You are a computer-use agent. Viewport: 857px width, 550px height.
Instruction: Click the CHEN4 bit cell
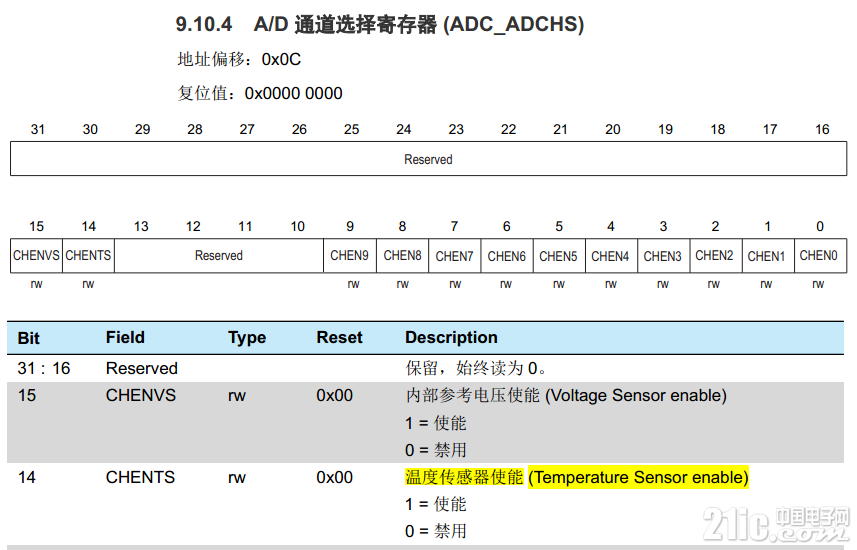click(611, 255)
